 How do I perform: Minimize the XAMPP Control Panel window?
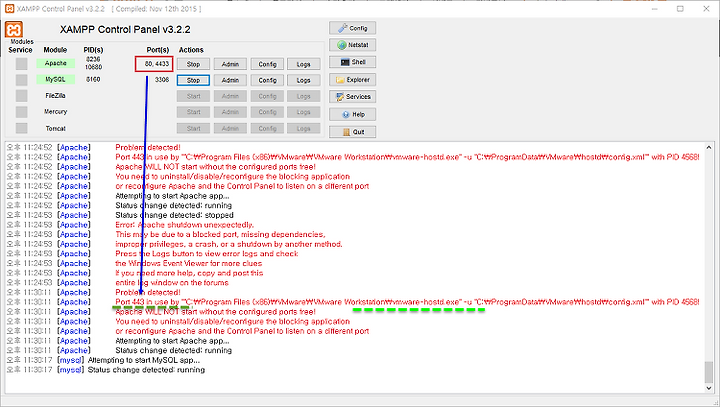click(x=655, y=9)
